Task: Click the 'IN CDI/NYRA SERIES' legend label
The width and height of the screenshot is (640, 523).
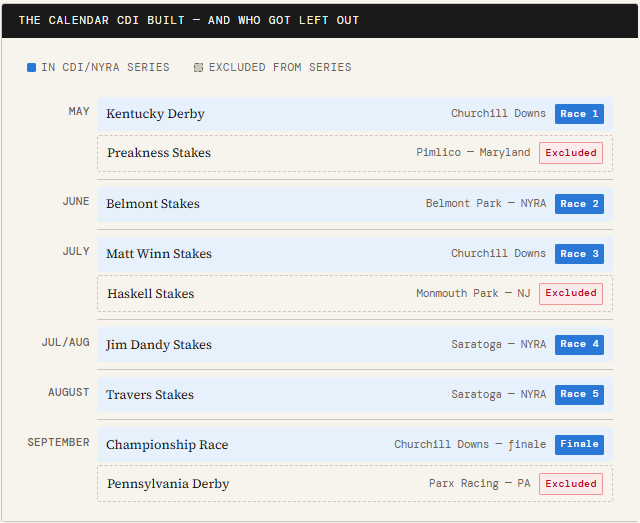Action: (x=105, y=67)
